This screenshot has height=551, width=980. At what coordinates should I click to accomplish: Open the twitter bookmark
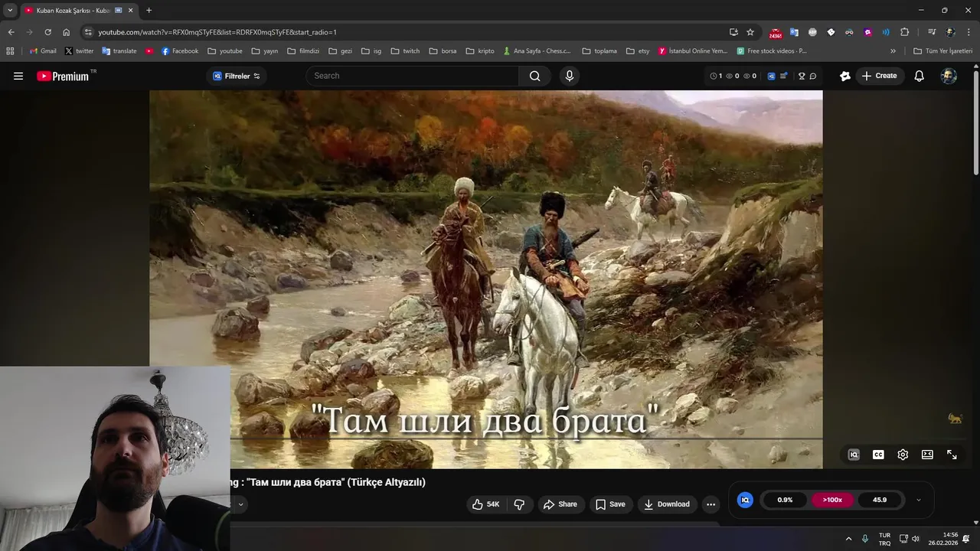79,51
